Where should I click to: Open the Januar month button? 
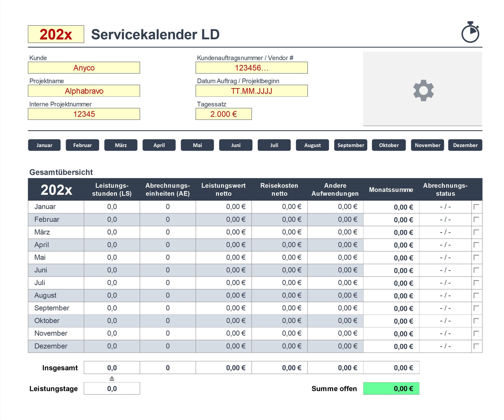click(44, 145)
